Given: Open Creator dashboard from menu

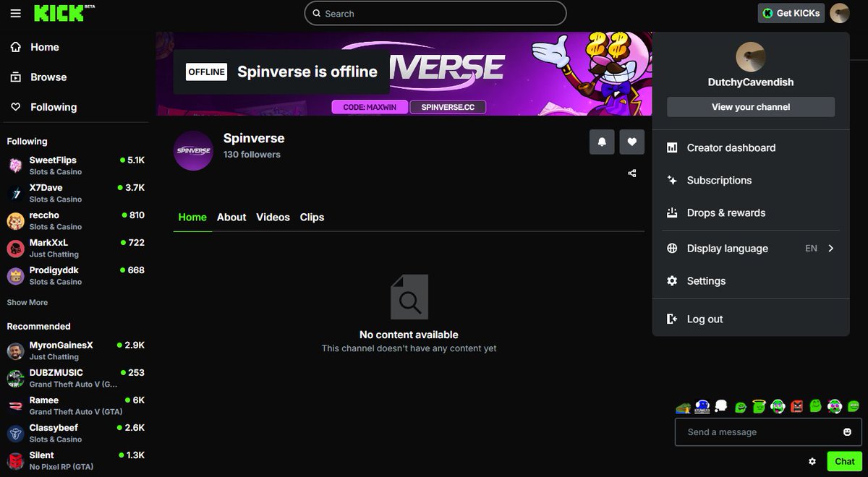Looking at the screenshot, I should point(751,147).
